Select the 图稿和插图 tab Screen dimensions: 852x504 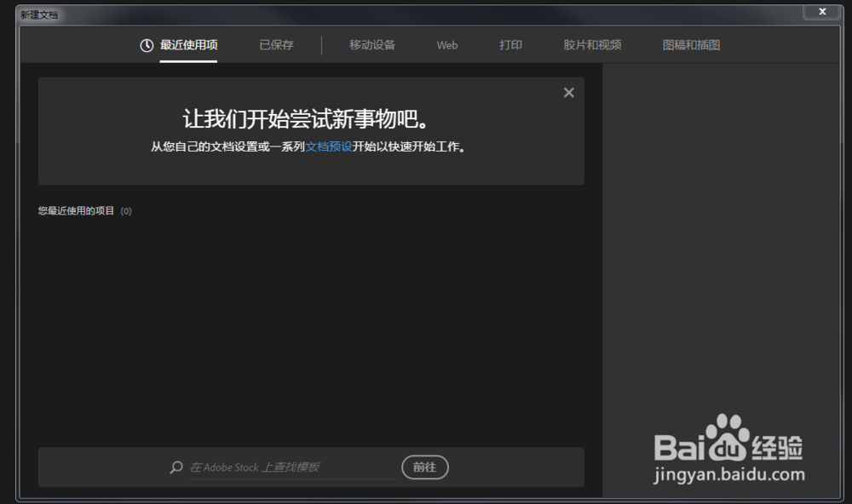[x=691, y=45]
